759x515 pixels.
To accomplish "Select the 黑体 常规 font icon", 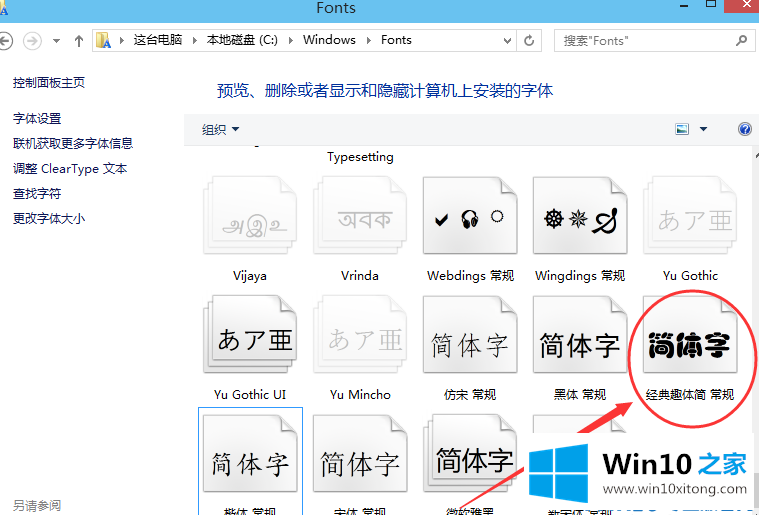I will pos(579,340).
